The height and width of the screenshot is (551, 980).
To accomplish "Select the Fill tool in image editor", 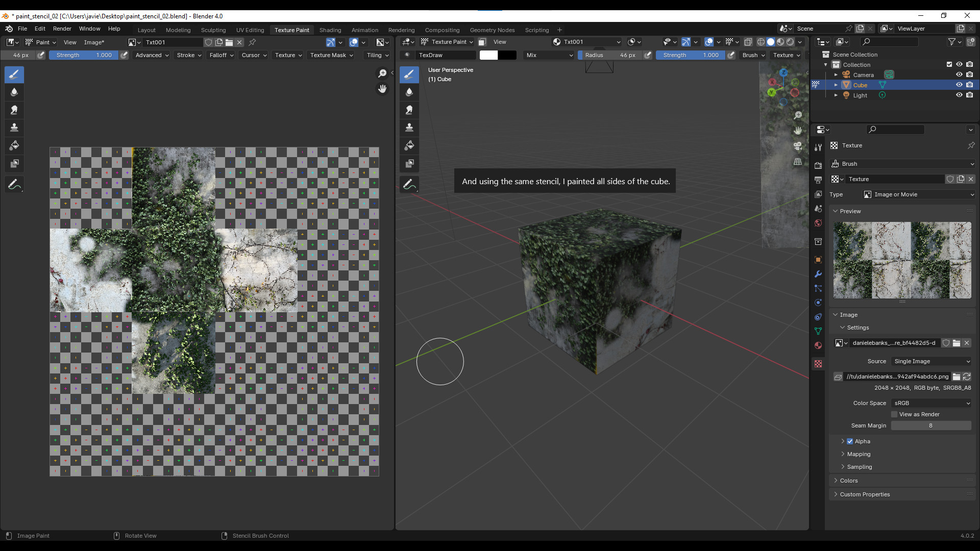I will [x=14, y=146].
